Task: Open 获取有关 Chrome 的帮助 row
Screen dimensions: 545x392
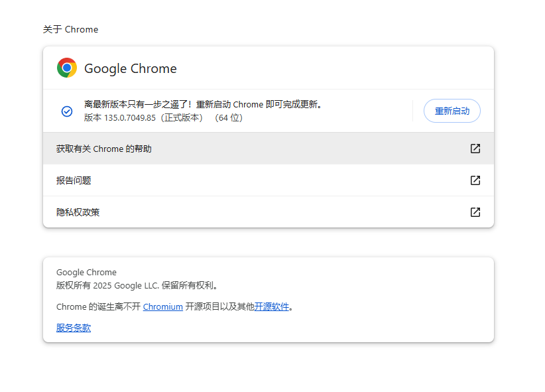Action: click(x=269, y=149)
